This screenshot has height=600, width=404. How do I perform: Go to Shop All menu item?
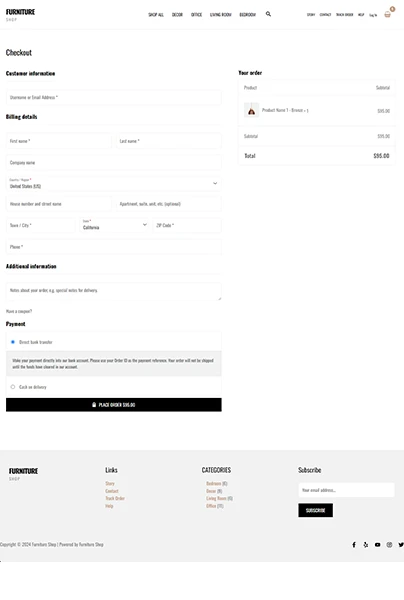coord(156,15)
